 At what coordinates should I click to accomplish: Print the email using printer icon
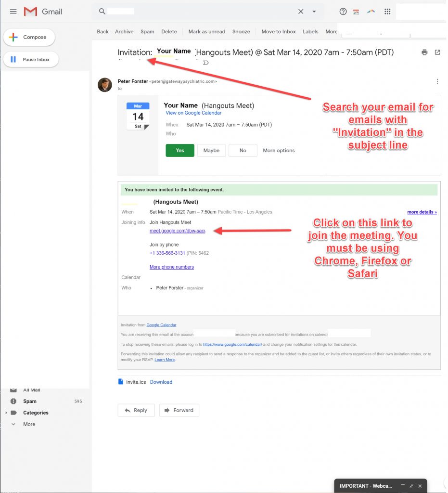[424, 52]
